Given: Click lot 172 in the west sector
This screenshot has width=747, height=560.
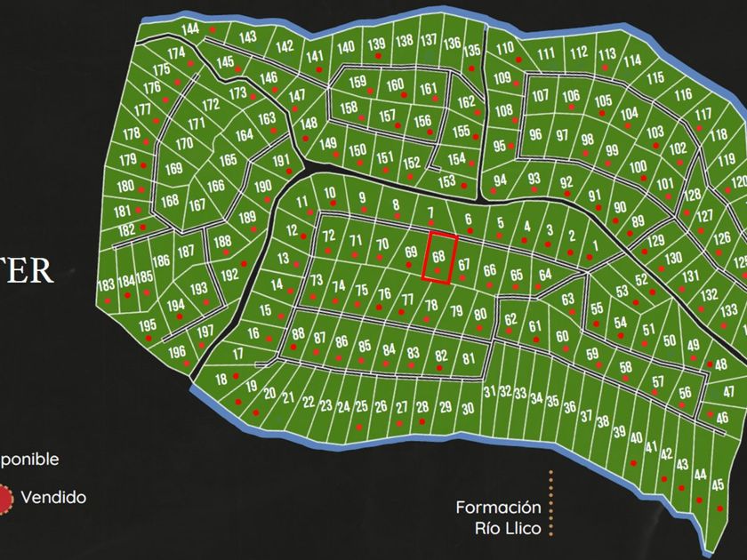Looking at the screenshot, I should point(211,104).
